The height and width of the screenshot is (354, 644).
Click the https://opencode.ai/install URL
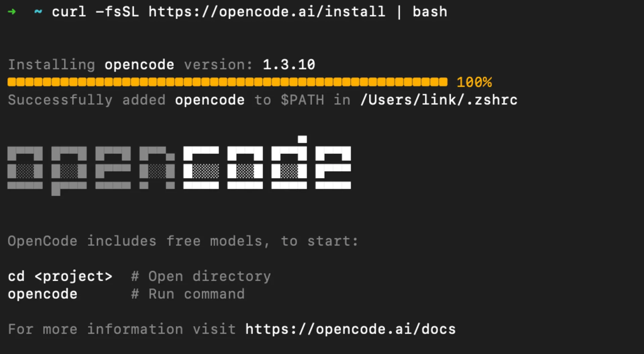(267, 12)
